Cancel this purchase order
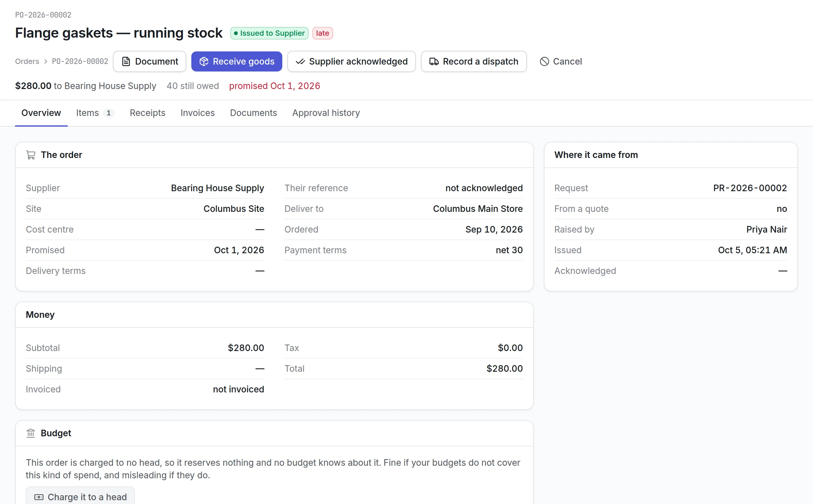This screenshot has height=504, width=813. pos(561,62)
